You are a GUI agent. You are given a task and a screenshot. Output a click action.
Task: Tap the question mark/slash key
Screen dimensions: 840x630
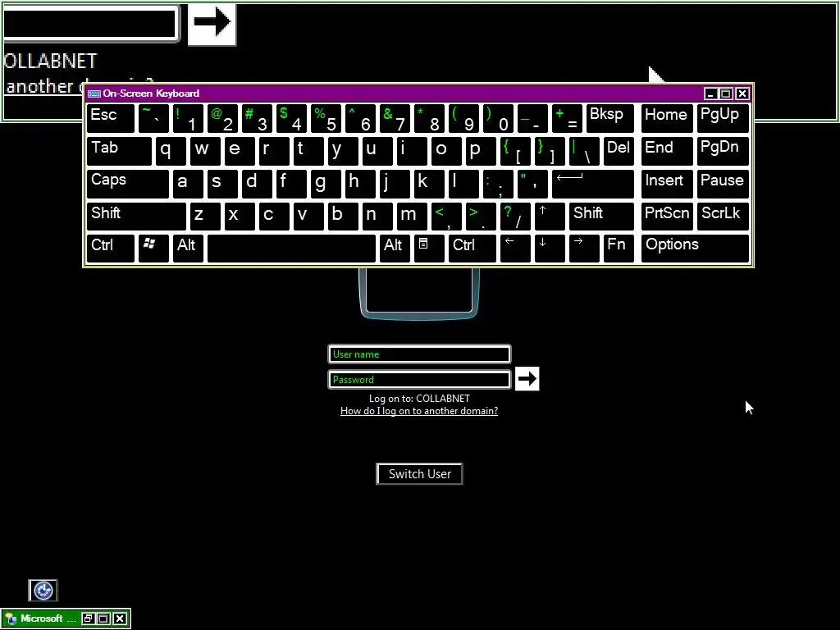[515, 217]
